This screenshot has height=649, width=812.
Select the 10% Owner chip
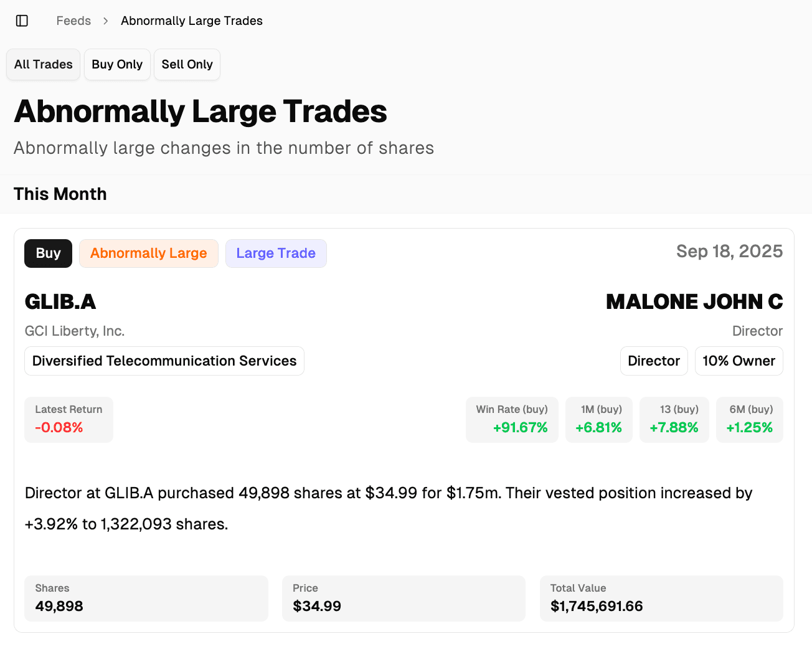point(739,361)
